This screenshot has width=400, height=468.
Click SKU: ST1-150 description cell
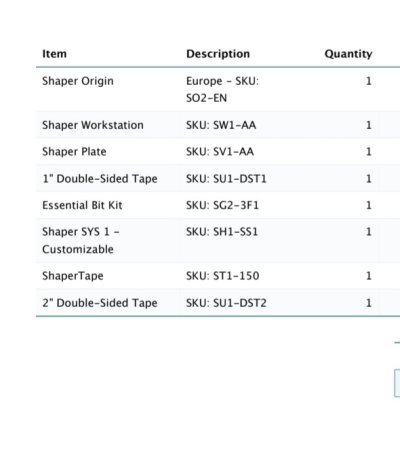(222, 276)
